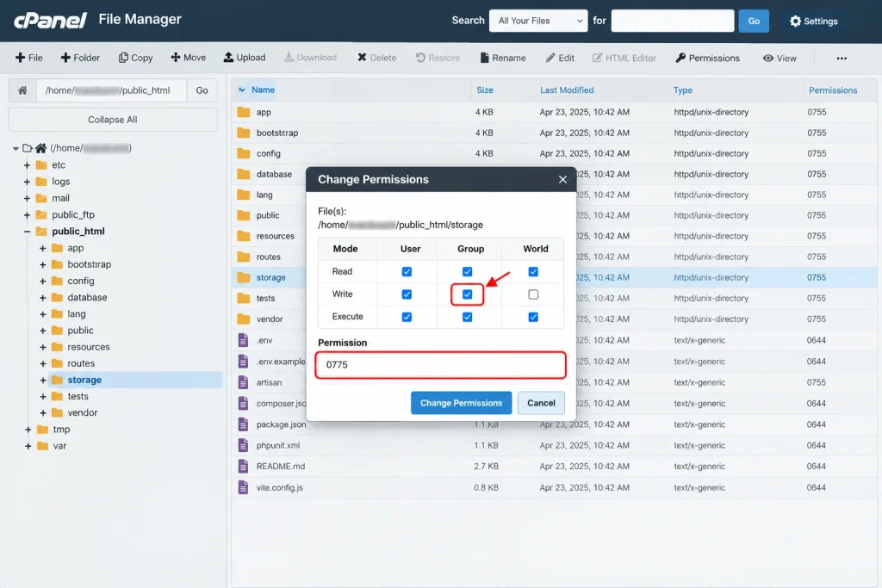Collapse the public_html folder in the tree

(27, 232)
